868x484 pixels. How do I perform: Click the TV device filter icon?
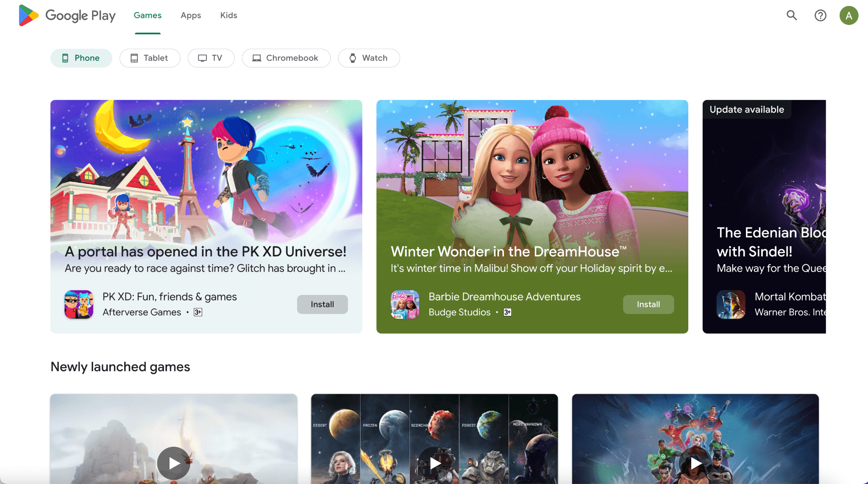click(202, 58)
